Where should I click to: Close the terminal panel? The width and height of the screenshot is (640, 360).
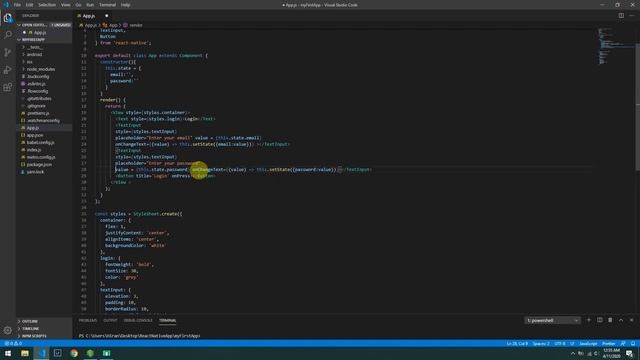coord(632,320)
